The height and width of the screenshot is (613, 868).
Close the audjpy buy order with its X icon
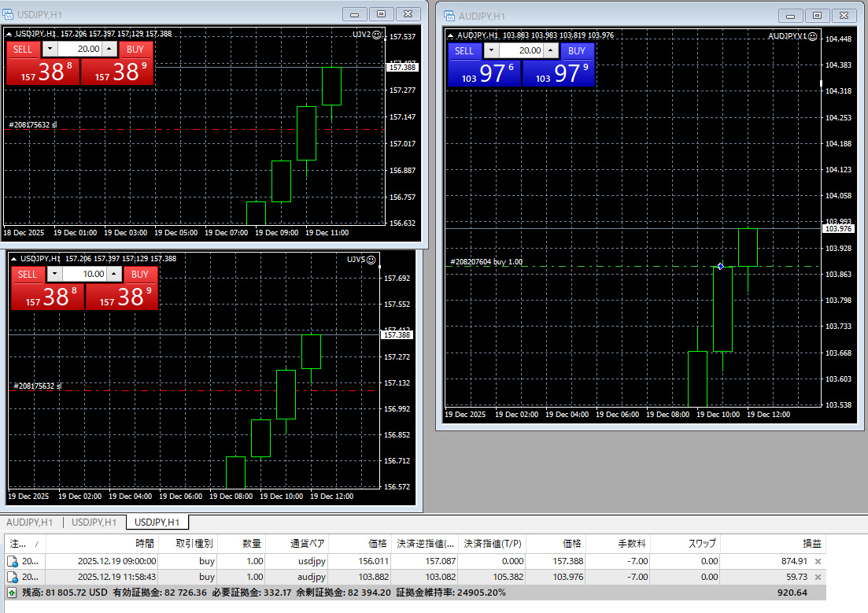(x=818, y=577)
